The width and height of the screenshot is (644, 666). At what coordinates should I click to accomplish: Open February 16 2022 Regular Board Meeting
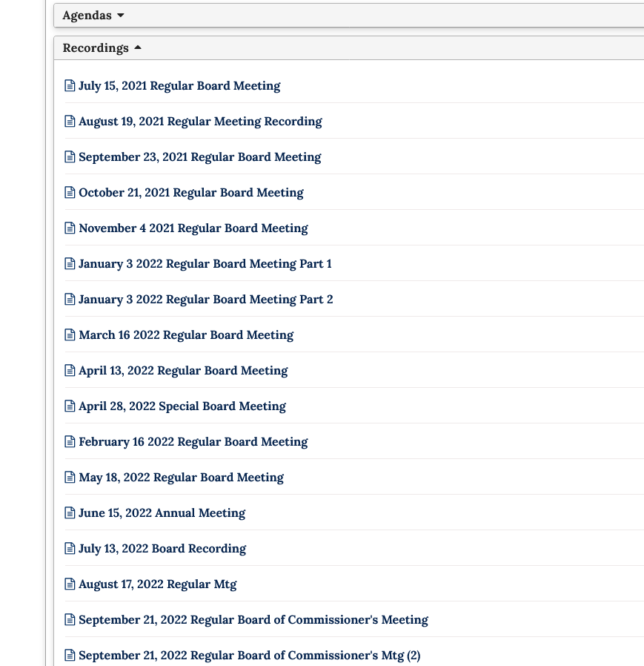pyautogui.click(x=193, y=443)
